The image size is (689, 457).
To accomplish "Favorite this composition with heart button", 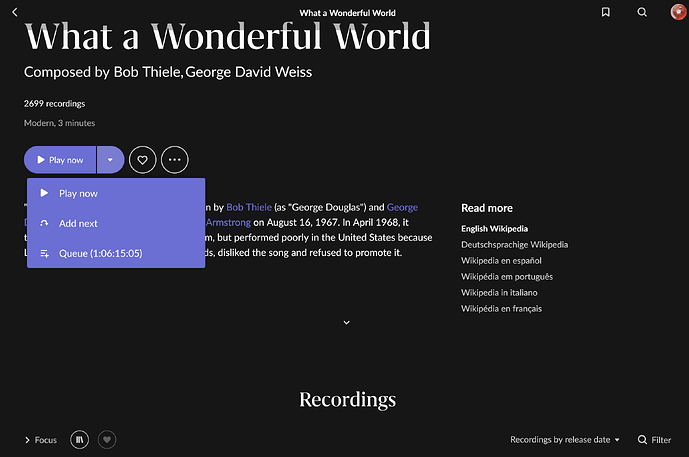I will click(x=142, y=160).
